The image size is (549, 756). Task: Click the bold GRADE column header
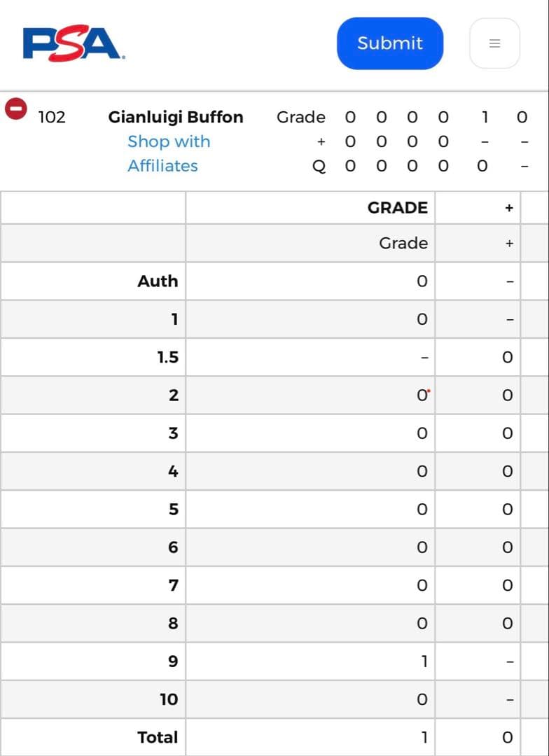pos(397,208)
